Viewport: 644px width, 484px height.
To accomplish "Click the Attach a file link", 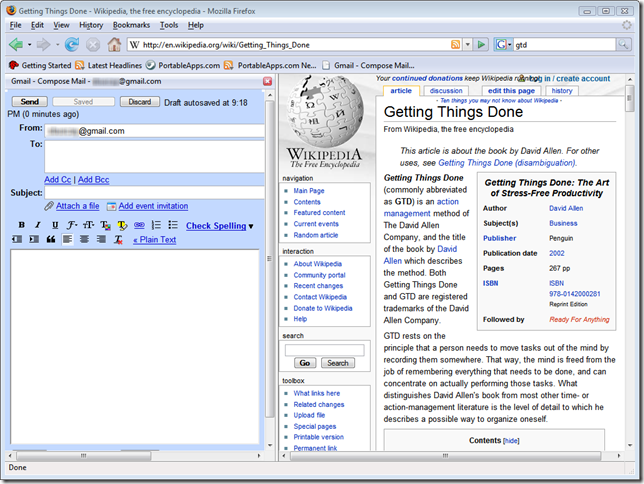I will 78,206.
